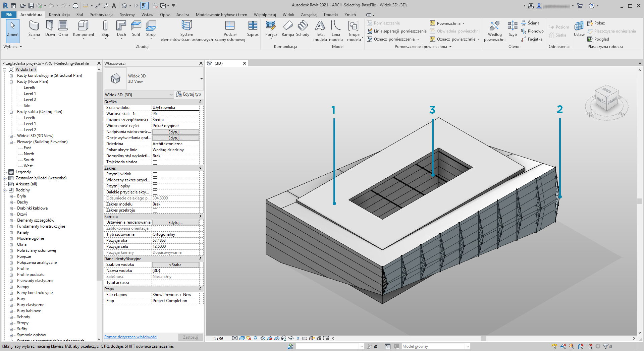Image resolution: width=644 pixels, height=351 pixels.
Task: Click the Save icon in quick access toolbar
Action: point(31,5)
